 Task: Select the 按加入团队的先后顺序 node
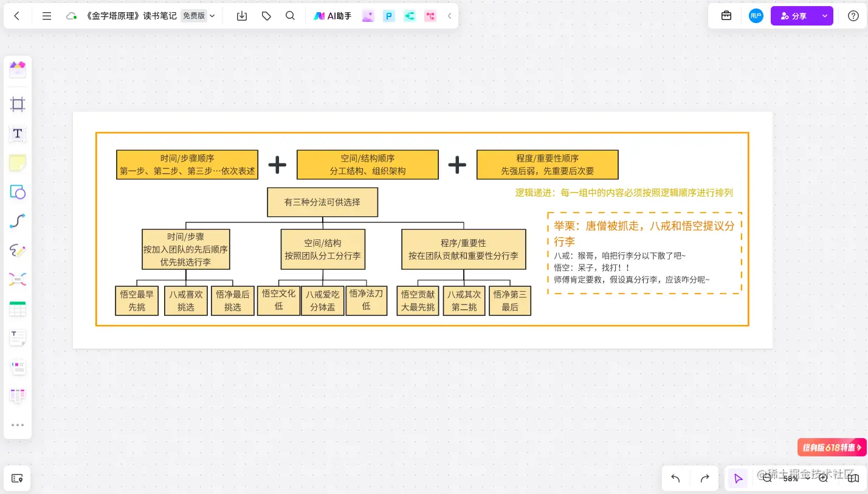(186, 249)
